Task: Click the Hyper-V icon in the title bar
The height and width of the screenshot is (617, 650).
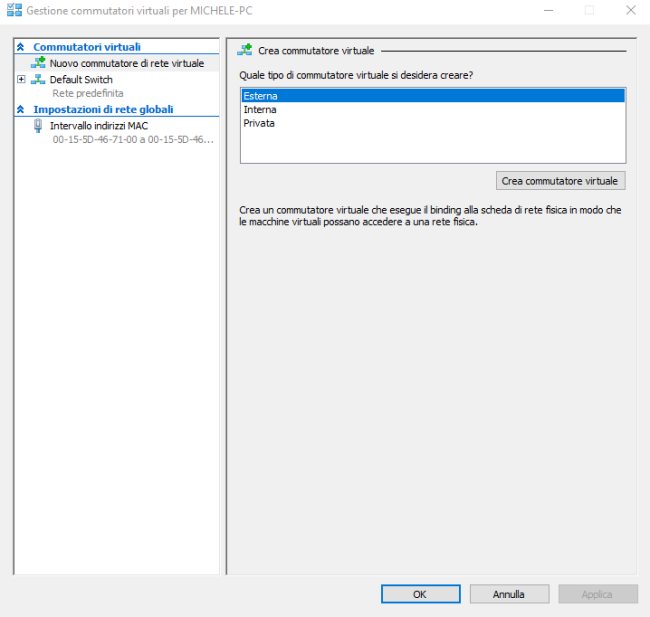Action: point(14,10)
